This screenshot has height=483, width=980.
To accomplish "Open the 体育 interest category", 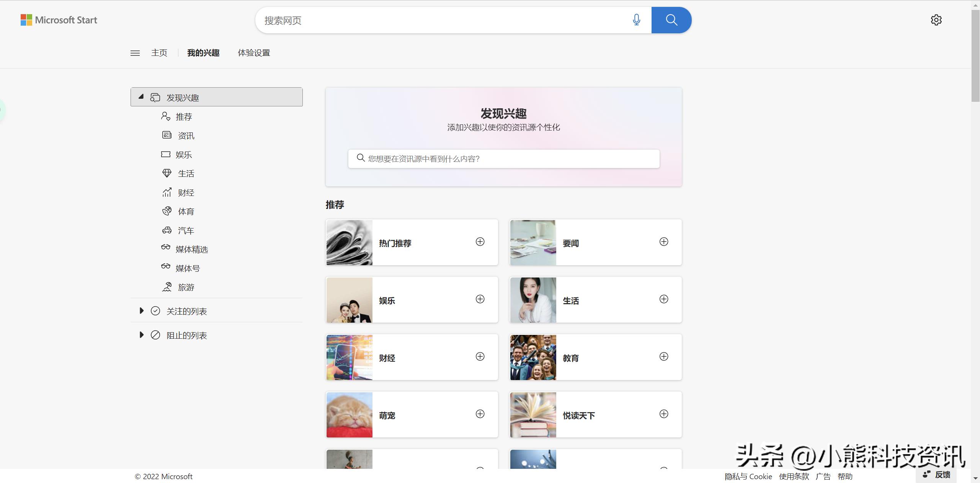I will (x=186, y=211).
